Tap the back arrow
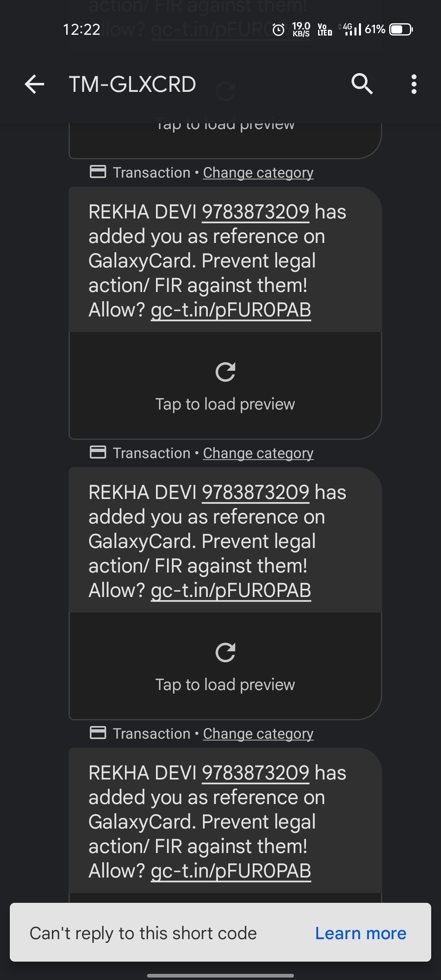 point(34,85)
